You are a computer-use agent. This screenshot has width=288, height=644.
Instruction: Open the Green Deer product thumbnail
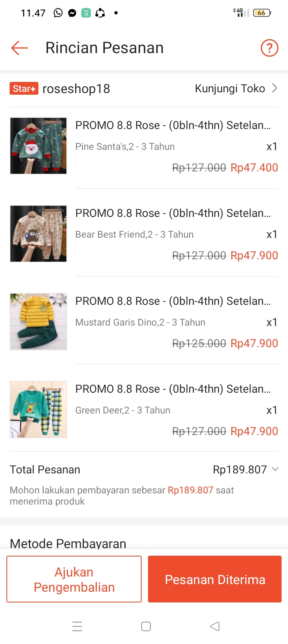[x=38, y=409]
